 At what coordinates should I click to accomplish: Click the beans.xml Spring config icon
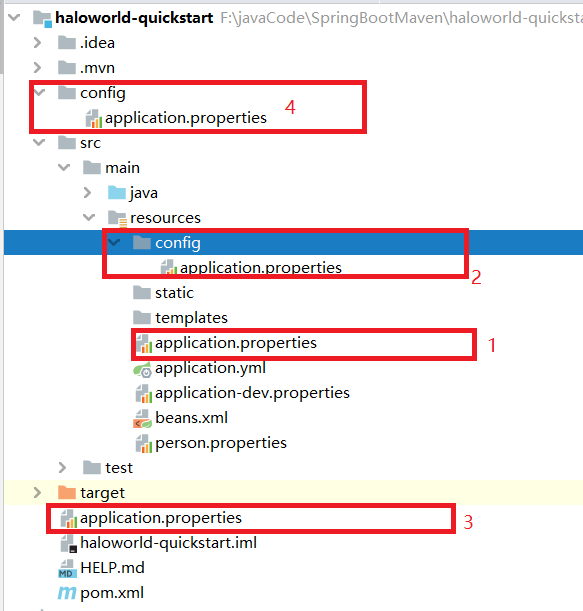tap(142, 419)
